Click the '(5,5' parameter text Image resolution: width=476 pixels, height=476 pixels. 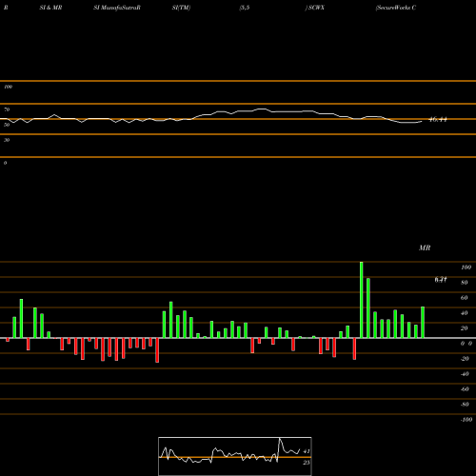coord(245,8)
